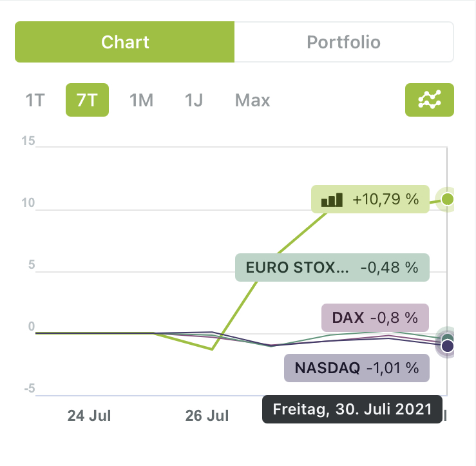
Task: Click the dark purple NASDAQ data point
Action: coord(448,347)
